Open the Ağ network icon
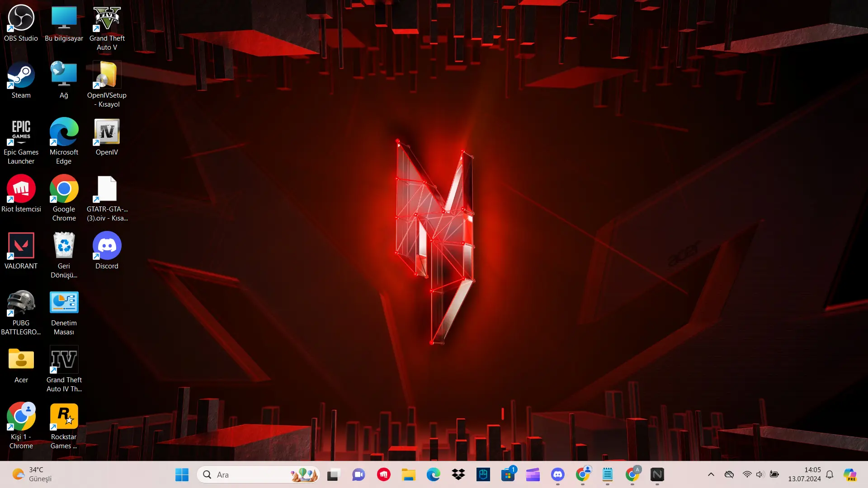The height and width of the screenshot is (488, 868). click(64, 80)
